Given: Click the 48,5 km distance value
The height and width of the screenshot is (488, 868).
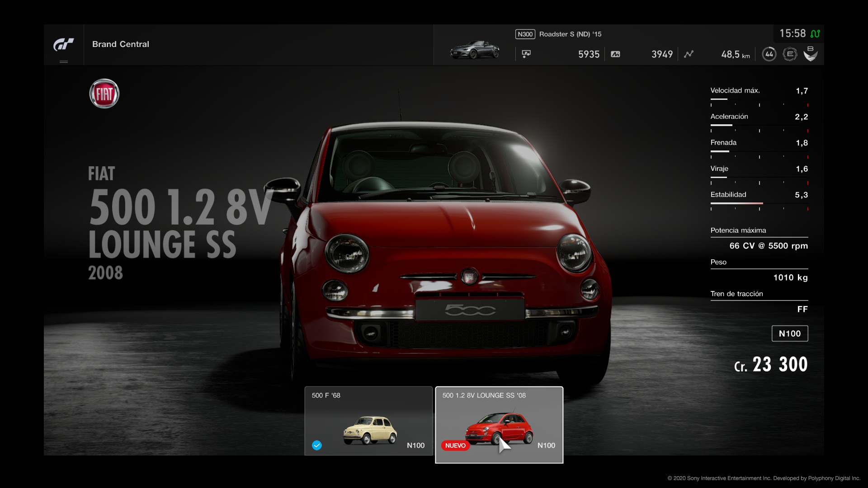Looking at the screenshot, I should pyautogui.click(x=736, y=54).
